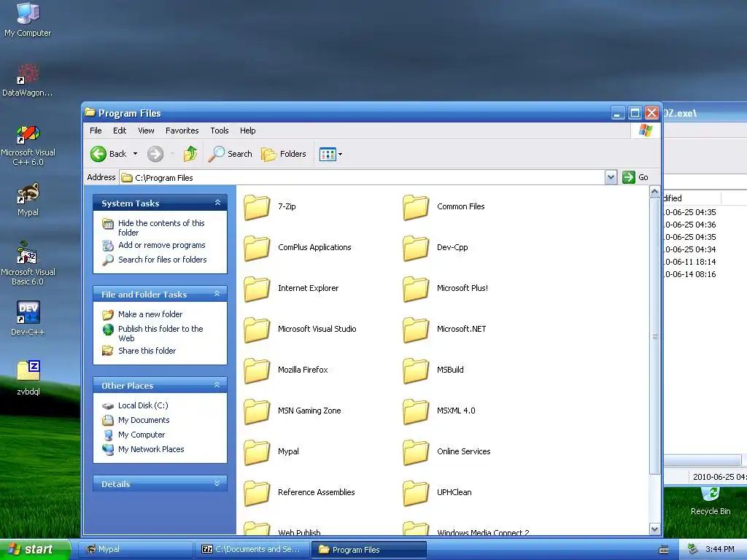Click Hide the contents of this folder
The height and width of the screenshot is (560, 747).
point(161,227)
